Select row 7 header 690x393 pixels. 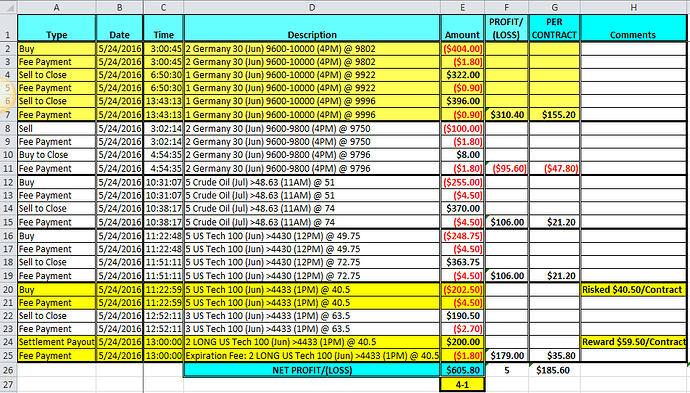click(8, 115)
